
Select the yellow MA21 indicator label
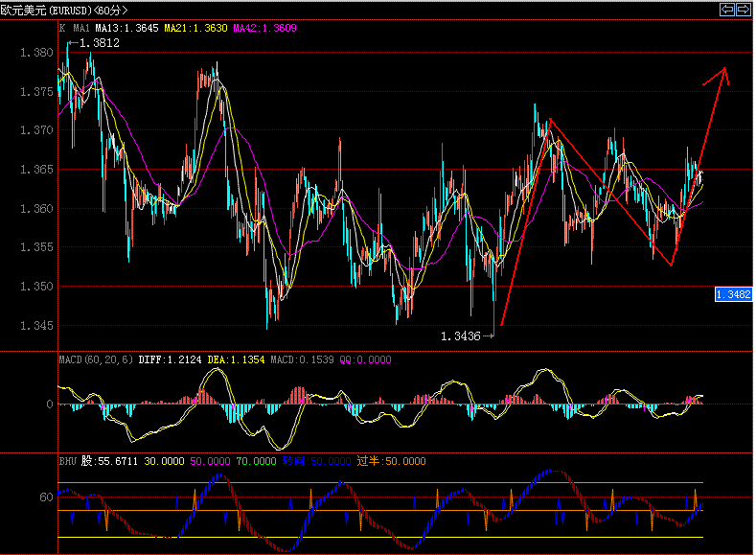pos(195,29)
